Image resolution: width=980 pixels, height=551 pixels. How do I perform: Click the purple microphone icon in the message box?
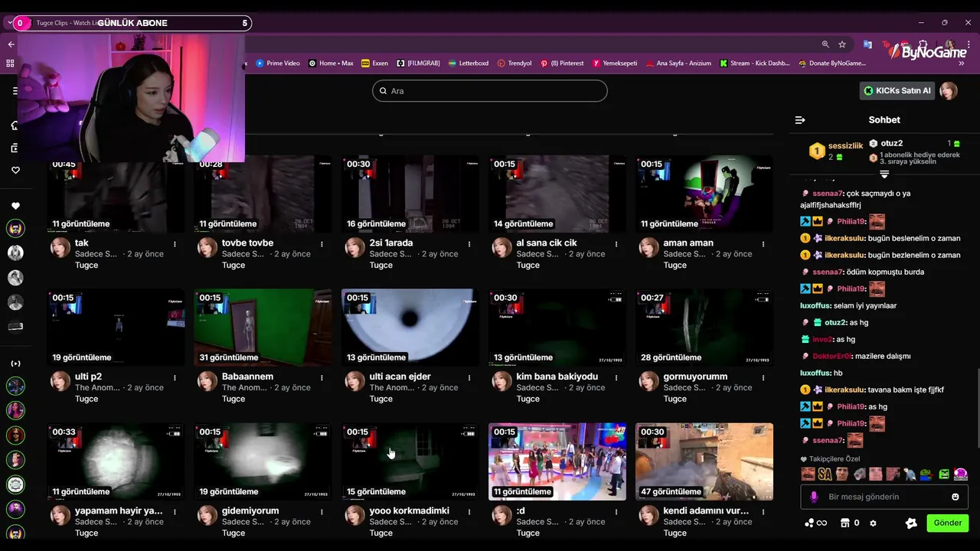814,497
